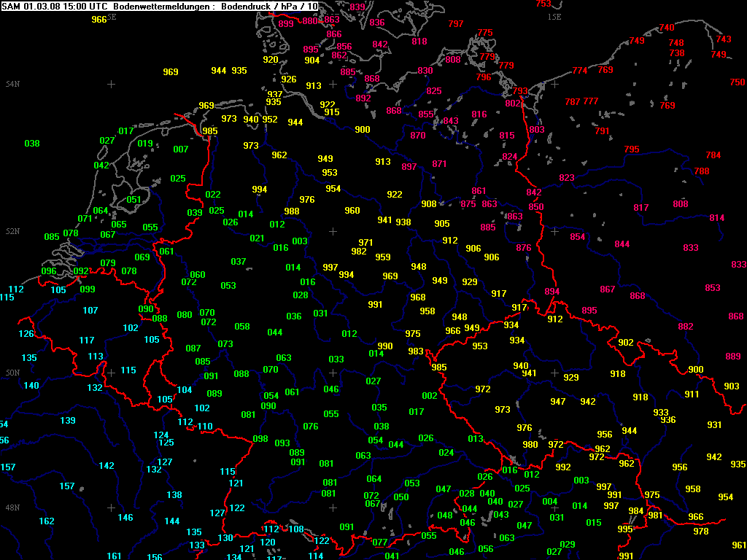Click the yellow station reading 960
The height and width of the screenshot is (560, 747).
(x=352, y=211)
